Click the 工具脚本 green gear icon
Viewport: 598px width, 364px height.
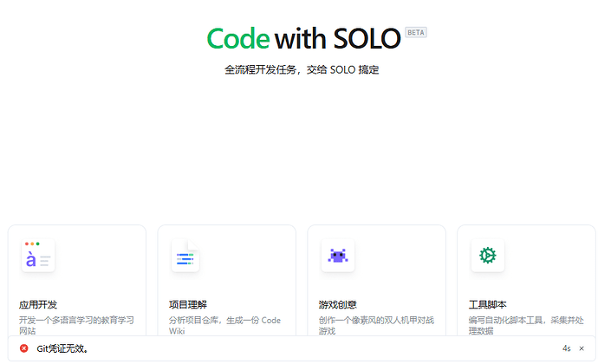click(488, 256)
